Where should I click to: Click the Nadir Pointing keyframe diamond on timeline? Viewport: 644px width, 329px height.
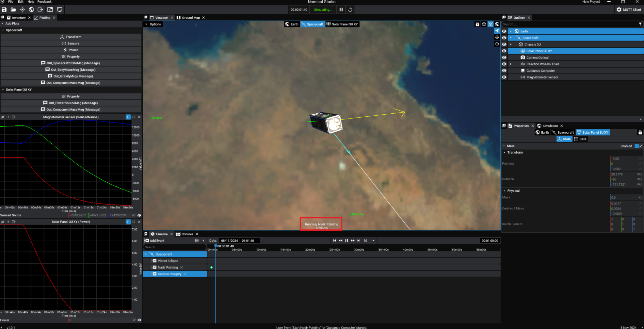point(211,267)
